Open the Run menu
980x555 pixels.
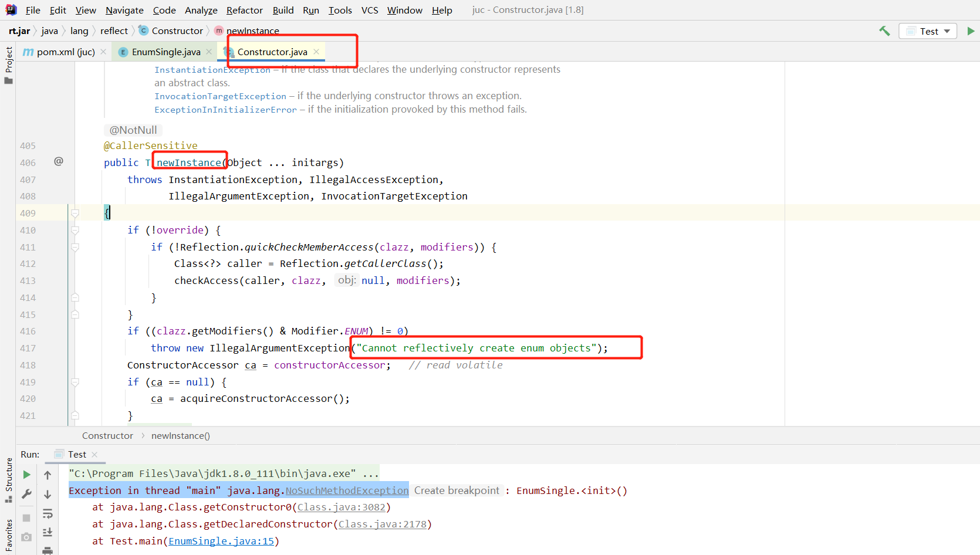tap(311, 10)
